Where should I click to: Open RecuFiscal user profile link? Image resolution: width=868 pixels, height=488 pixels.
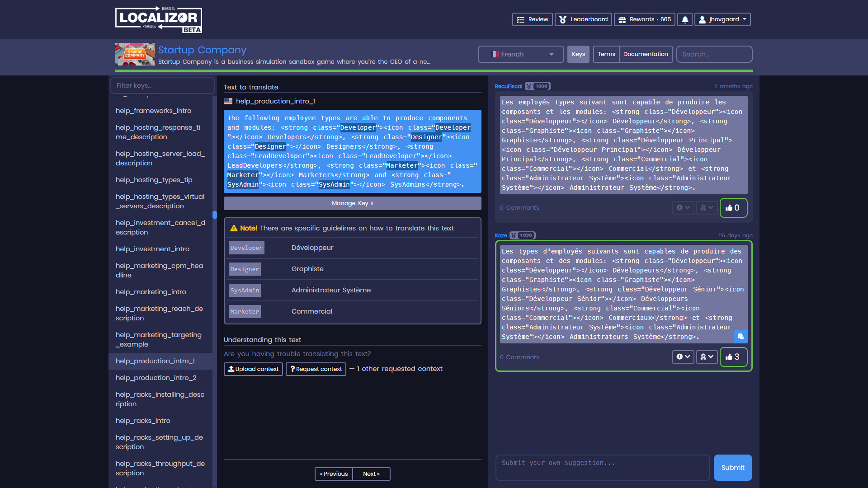pos(508,86)
